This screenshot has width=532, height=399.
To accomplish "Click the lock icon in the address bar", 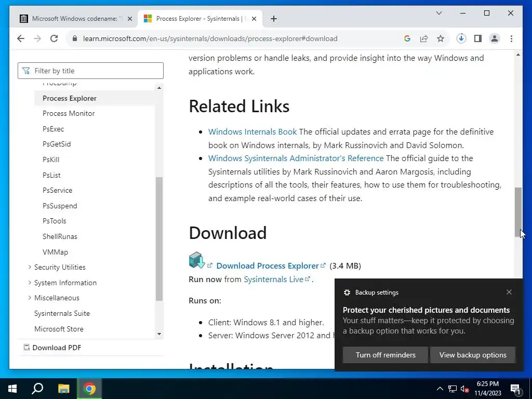I will point(75,38).
